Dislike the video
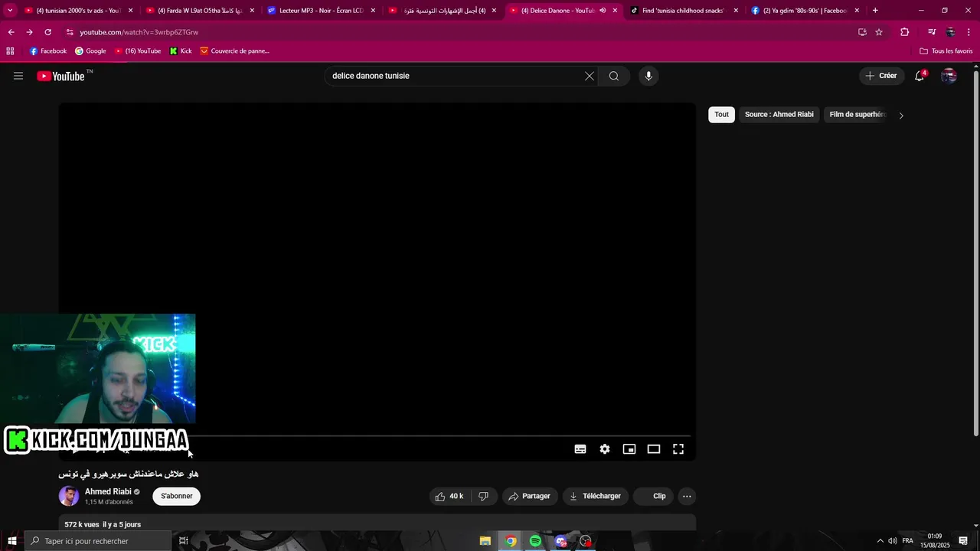 [x=483, y=496]
